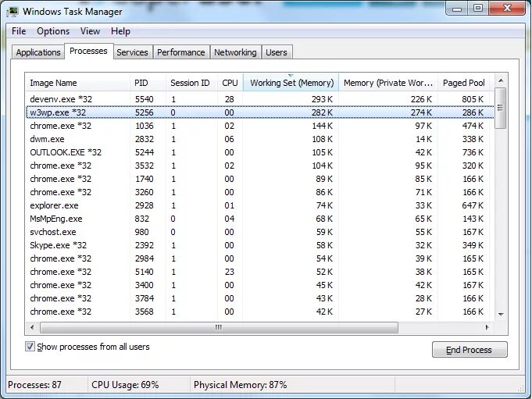Viewport: 532px width, 399px height.
Task: Click the 736 K paged pool value
Action: (473, 152)
